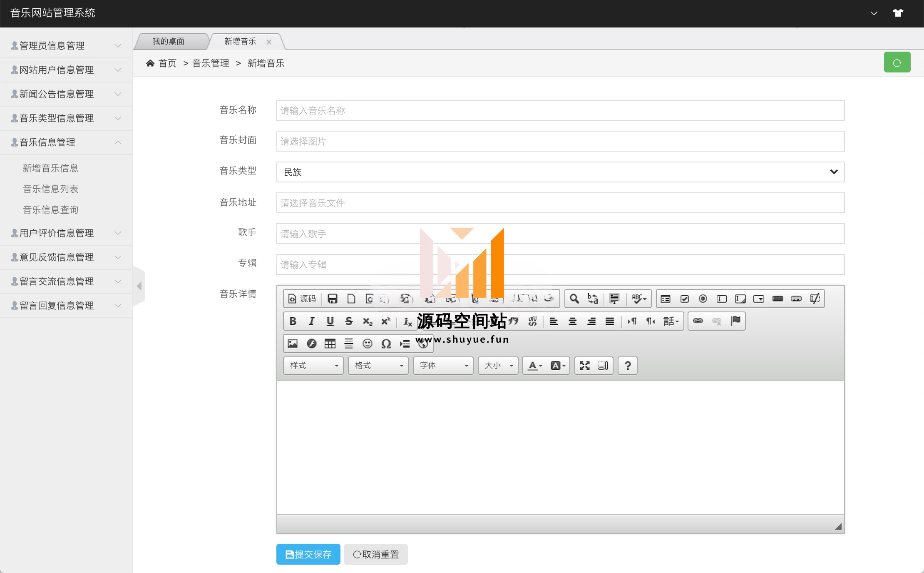The height and width of the screenshot is (573, 924).
Task: Insert a smiley emoticon
Action: click(367, 344)
